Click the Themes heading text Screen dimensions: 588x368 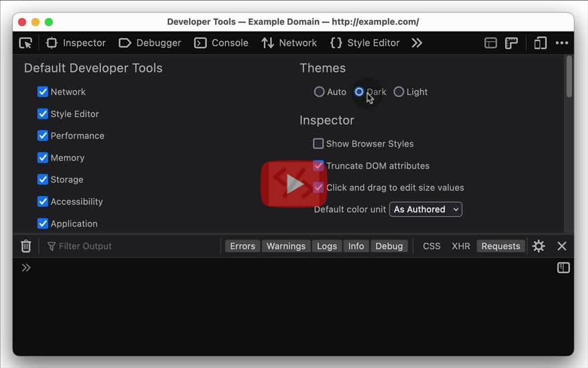click(323, 68)
